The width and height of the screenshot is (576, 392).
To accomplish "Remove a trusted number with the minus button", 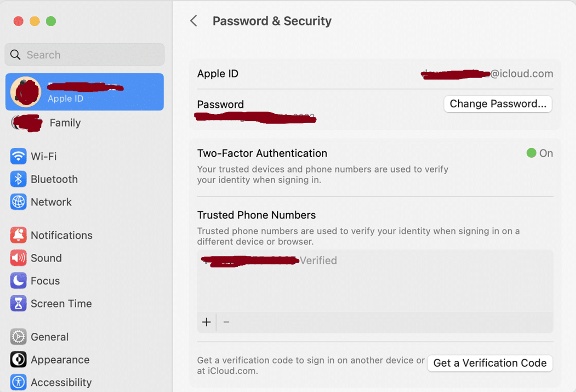I will click(x=226, y=322).
